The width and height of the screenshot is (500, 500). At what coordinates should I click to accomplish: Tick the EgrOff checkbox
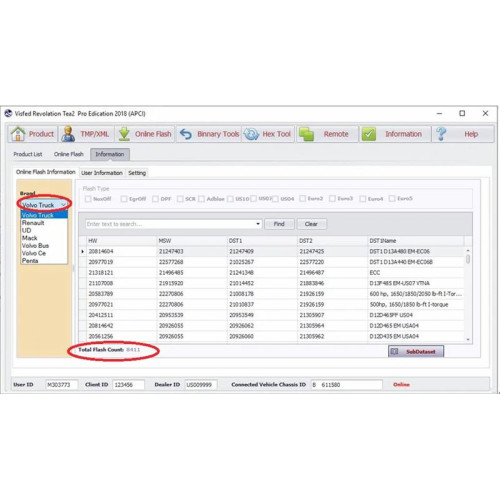[x=124, y=199]
